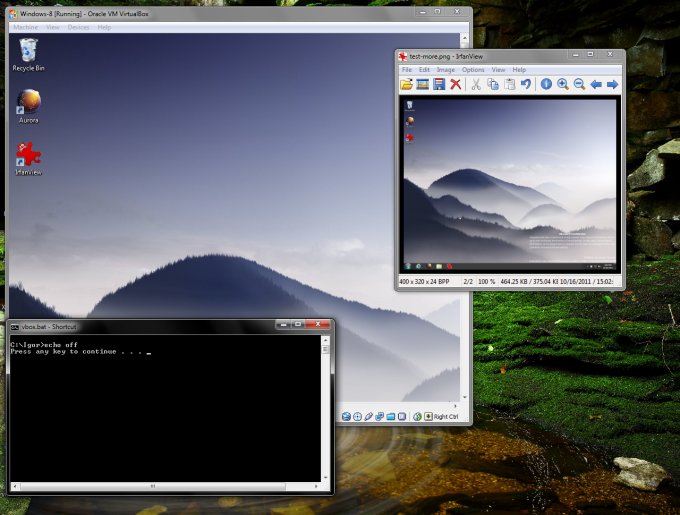Click the hard disk activity icon in VirtualBox status bar
This screenshot has width=680, height=515.
[x=346, y=417]
